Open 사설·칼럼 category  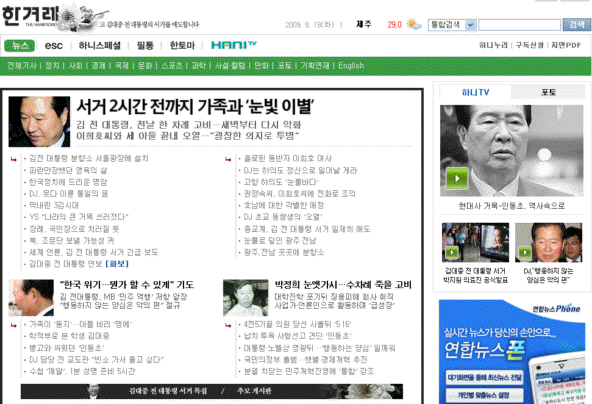[x=230, y=65]
